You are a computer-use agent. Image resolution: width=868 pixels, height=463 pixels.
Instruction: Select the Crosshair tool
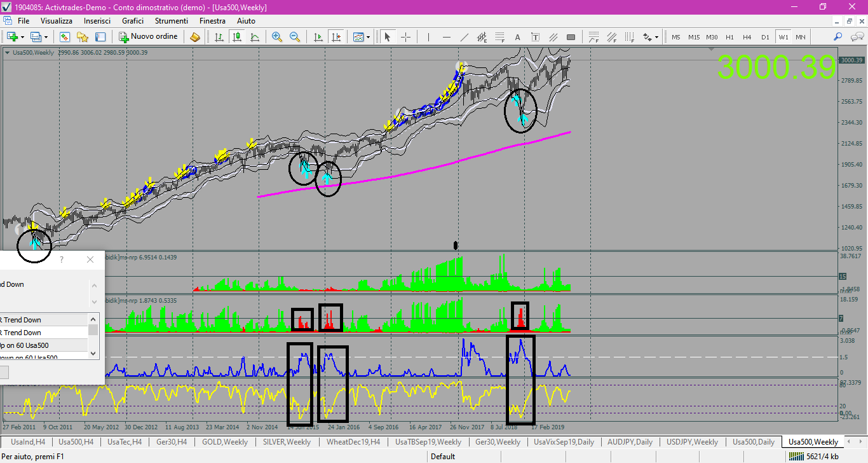pyautogui.click(x=405, y=37)
